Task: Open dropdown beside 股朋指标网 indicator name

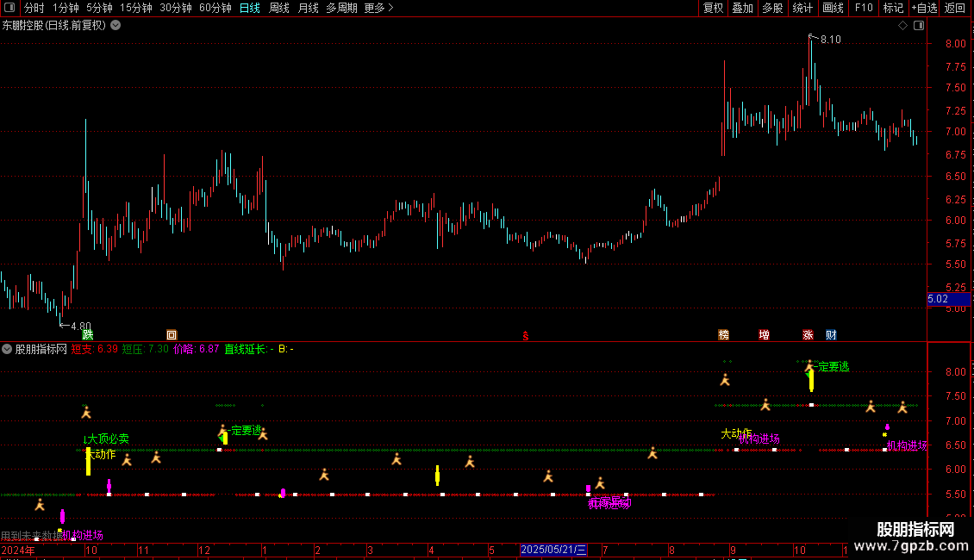Action: (7, 349)
